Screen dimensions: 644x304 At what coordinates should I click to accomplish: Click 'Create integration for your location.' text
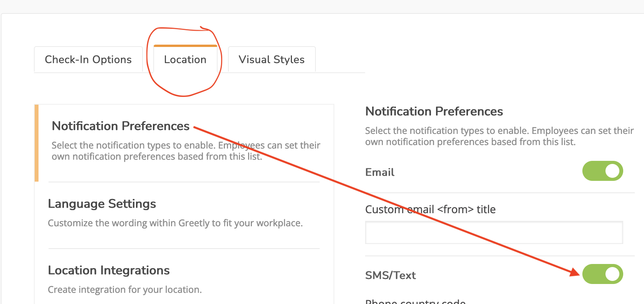[x=125, y=290]
